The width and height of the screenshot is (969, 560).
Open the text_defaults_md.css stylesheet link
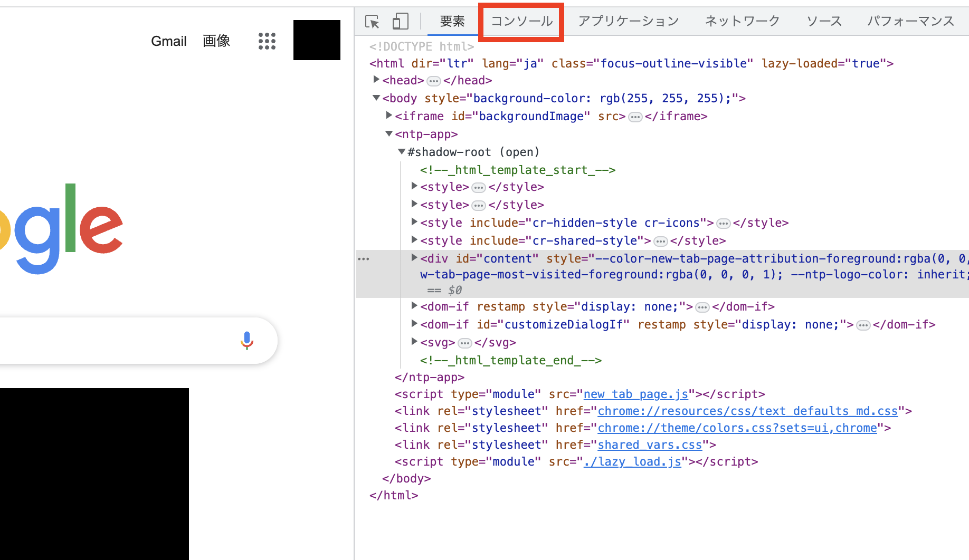click(748, 411)
